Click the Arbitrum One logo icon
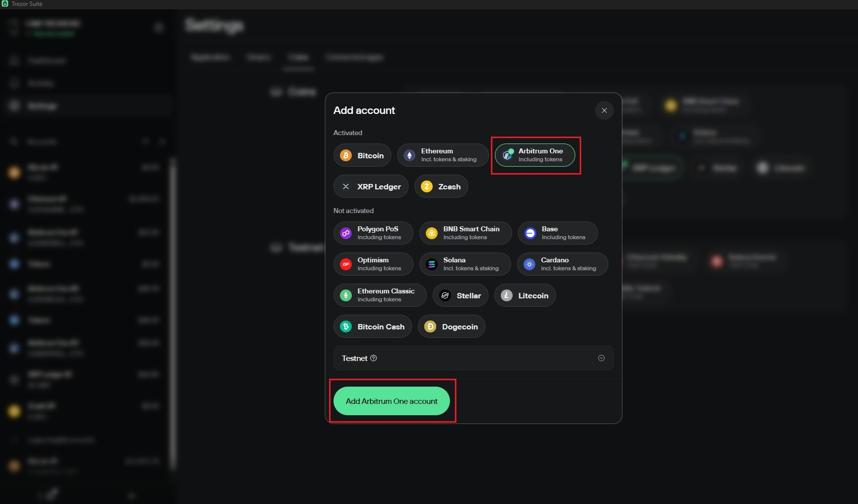Screen dimensions: 858x504 [x=507, y=155]
